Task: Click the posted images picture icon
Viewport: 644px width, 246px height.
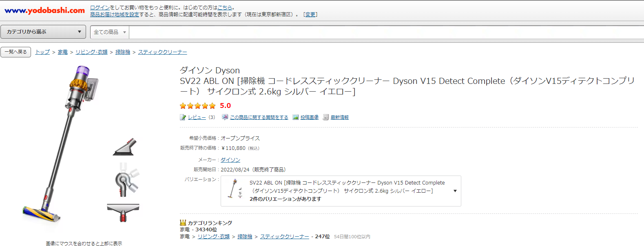Action: click(296, 117)
